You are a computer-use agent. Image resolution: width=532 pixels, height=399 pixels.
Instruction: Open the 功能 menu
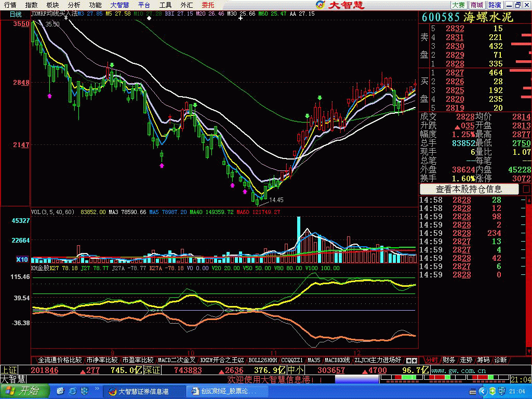coord(96,5)
